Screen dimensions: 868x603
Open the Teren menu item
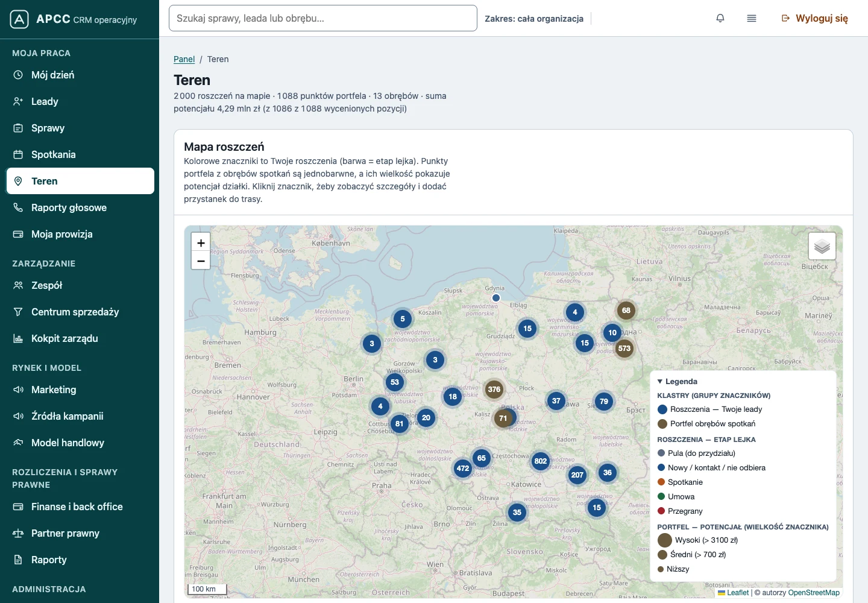tap(80, 181)
